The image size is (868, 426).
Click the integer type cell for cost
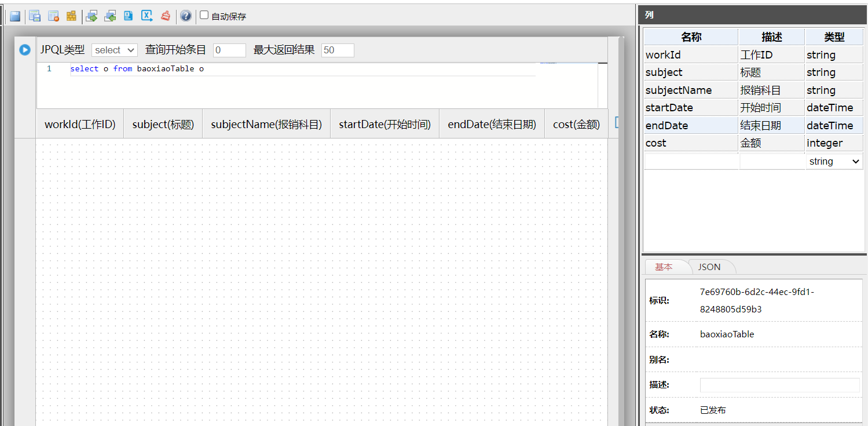pyautogui.click(x=834, y=143)
